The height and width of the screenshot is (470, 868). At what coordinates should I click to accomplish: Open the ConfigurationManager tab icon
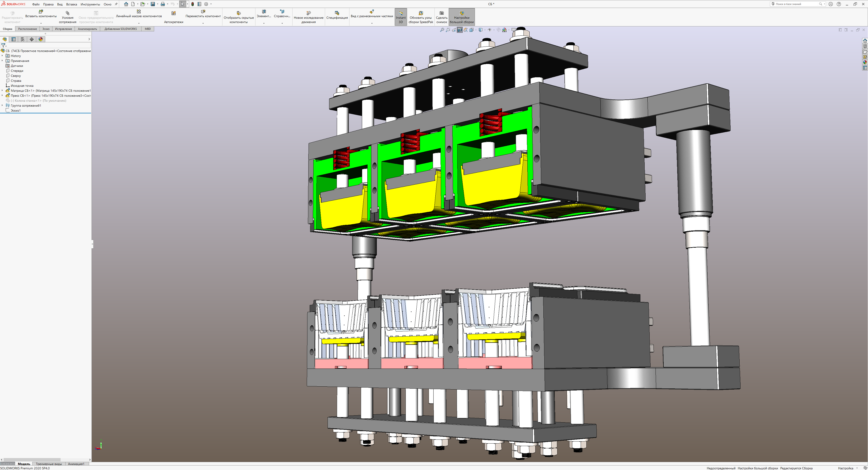pyautogui.click(x=23, y=39)
